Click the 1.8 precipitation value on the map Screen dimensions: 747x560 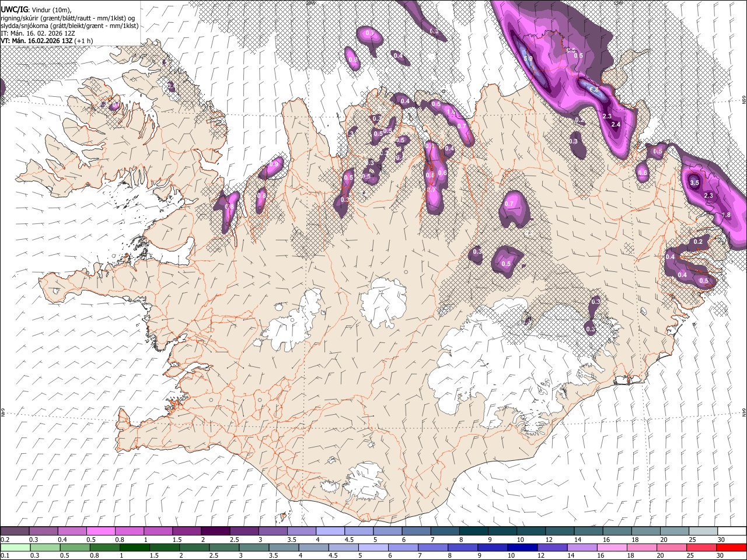tap(727, 215)
